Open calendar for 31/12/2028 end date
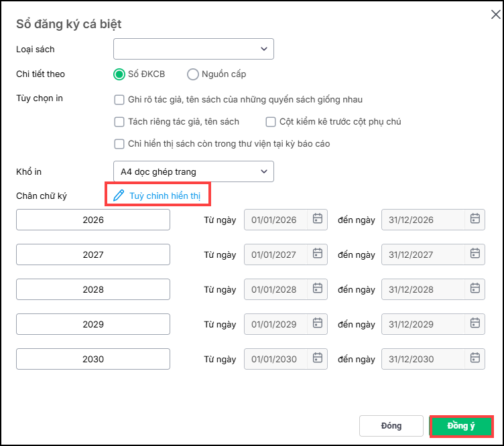 pos(475,289)
